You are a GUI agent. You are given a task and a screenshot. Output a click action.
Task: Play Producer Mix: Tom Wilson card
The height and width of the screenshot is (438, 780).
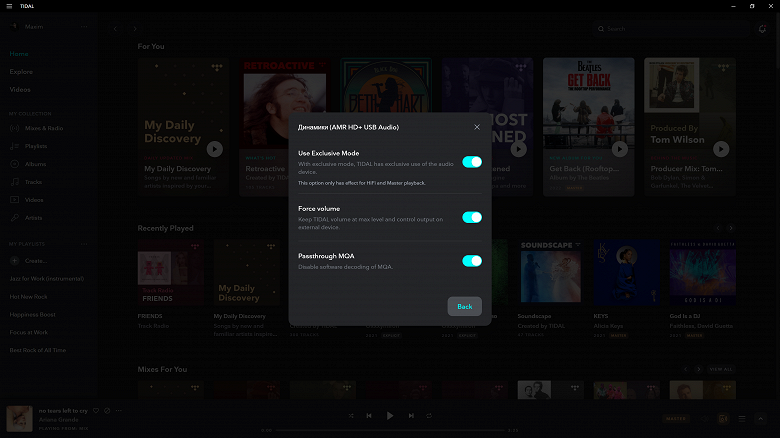(x=721, y=149)
